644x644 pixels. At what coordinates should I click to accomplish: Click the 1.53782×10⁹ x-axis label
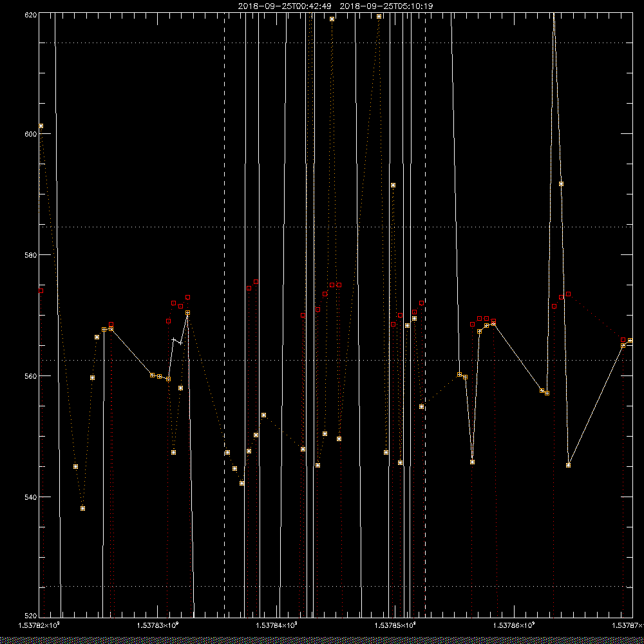(39, 625)
